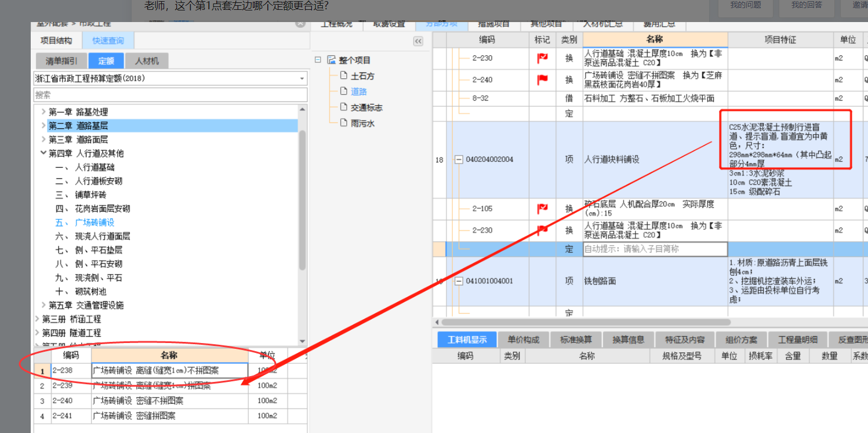Open the 组价方案 tab
The height and width of the screenshot is (433, 868).
[x=741, y=340]
